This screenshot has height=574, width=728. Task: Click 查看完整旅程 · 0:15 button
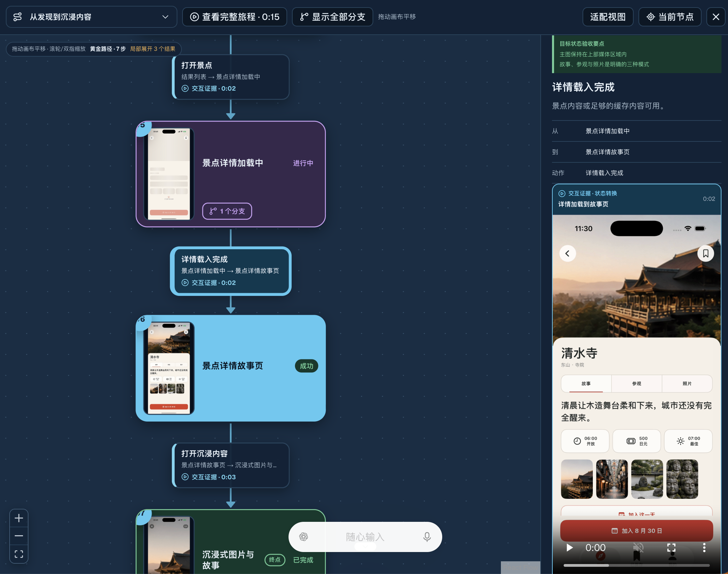(235, 17)
